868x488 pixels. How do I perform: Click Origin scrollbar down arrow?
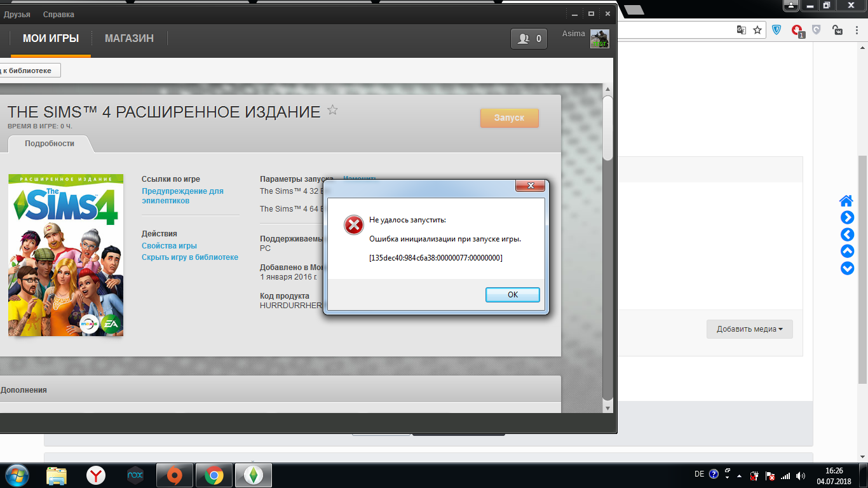(607, 408)
